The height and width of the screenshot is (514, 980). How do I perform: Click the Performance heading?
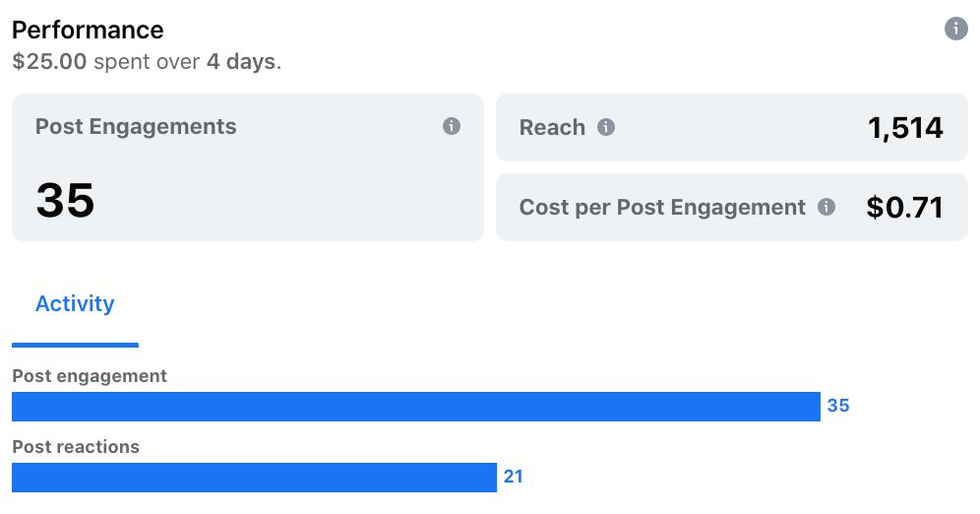88,30
